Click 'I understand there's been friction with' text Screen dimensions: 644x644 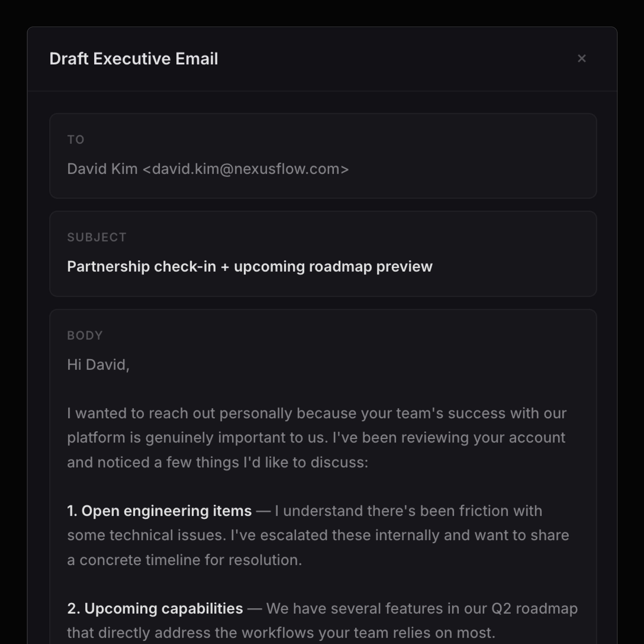coord(409,511)
